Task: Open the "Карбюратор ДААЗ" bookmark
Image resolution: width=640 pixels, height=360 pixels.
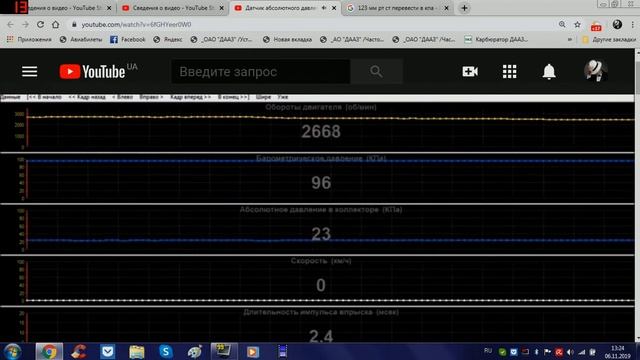Action: (496, 39)
